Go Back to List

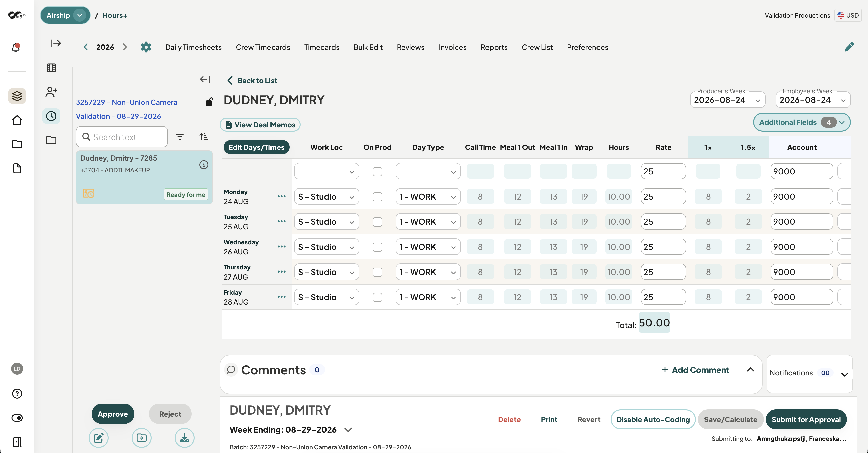click(252, 80)
